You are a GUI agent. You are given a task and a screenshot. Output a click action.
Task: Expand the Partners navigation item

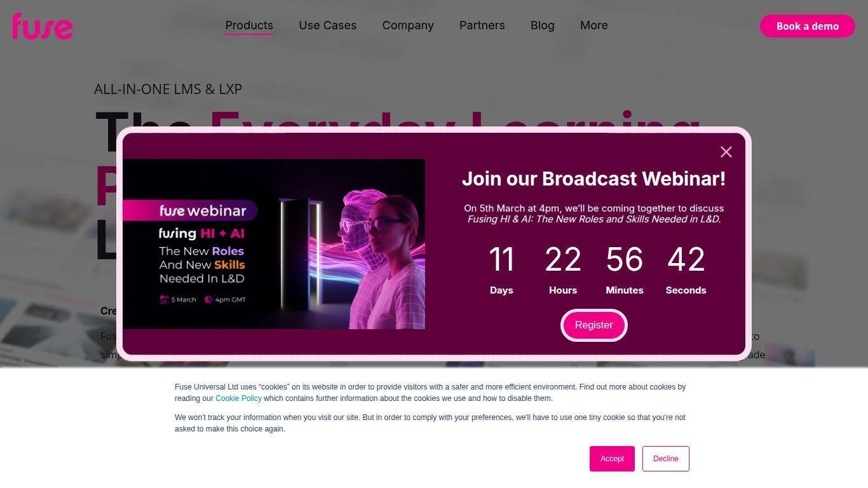[x=482, y=25]
